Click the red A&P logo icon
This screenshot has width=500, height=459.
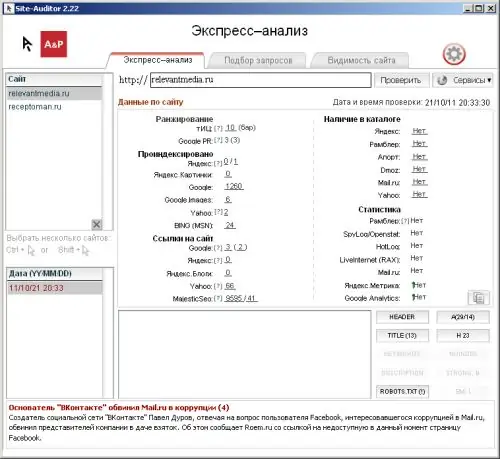click(x=54, y=44)
